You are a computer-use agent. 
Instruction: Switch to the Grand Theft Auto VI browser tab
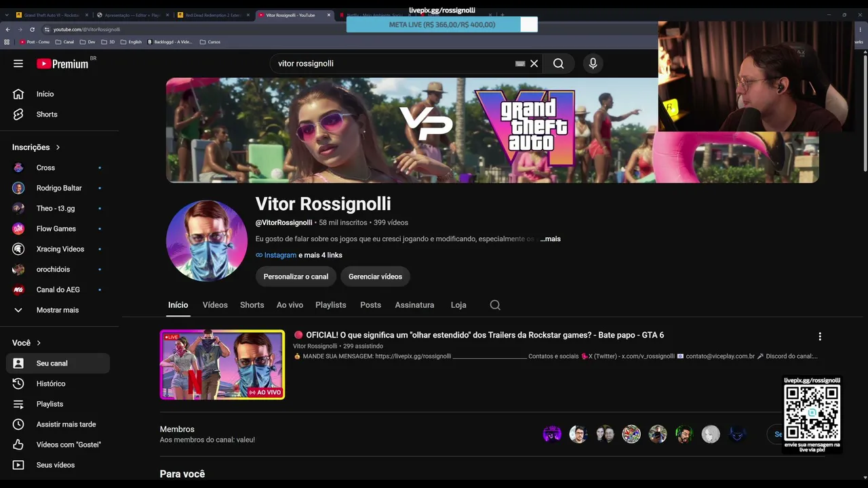[52, 15]
